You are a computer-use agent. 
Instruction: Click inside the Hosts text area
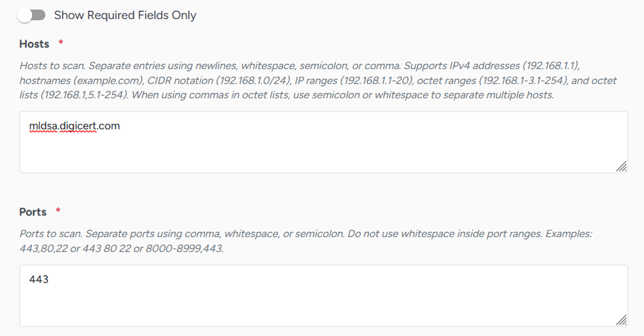click(x=324, y=142)
